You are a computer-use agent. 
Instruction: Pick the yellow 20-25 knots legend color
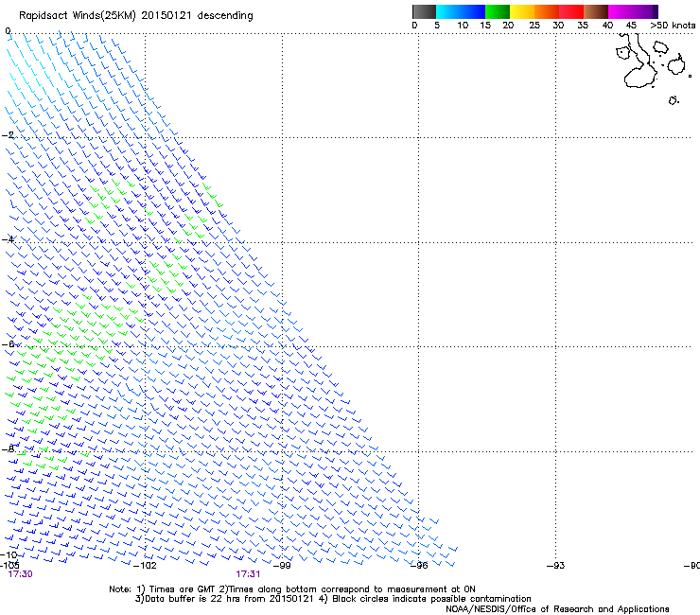[522, 11]
